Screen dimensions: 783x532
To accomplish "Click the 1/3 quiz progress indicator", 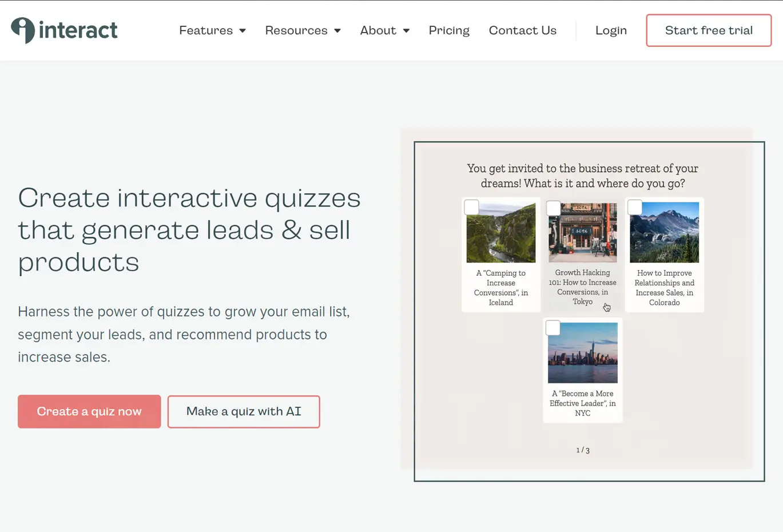I will point(582,450).
